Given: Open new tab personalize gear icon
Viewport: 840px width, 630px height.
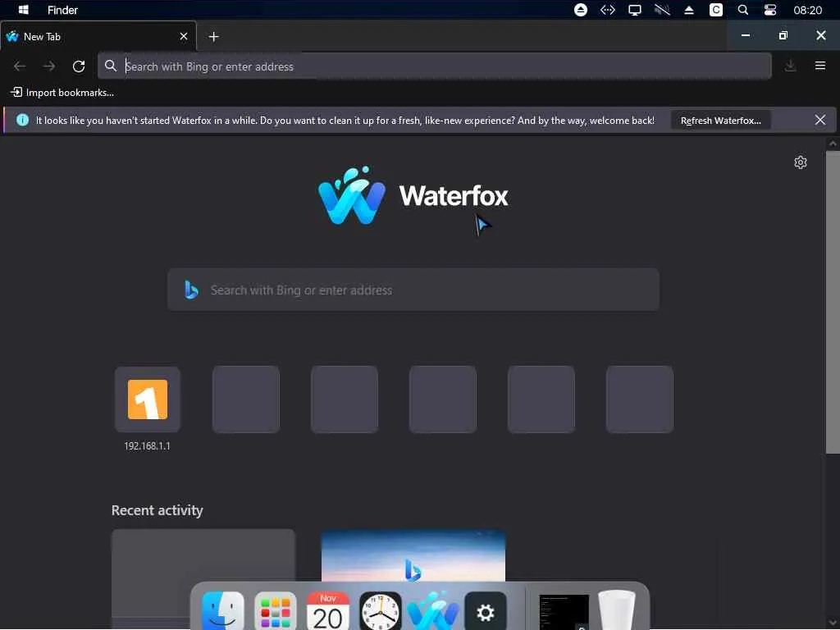Looking at the screenshot, I should pos(801,162).
